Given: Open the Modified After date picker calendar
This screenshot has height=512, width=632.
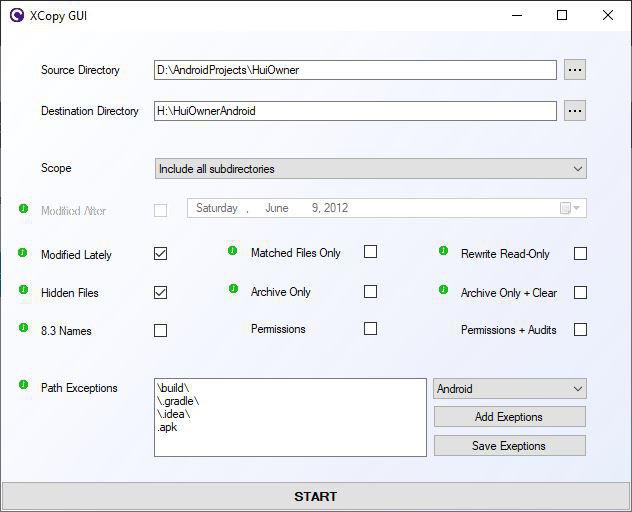Looking at the screenshot, I should pyautogui.click(x=571, y=208).
